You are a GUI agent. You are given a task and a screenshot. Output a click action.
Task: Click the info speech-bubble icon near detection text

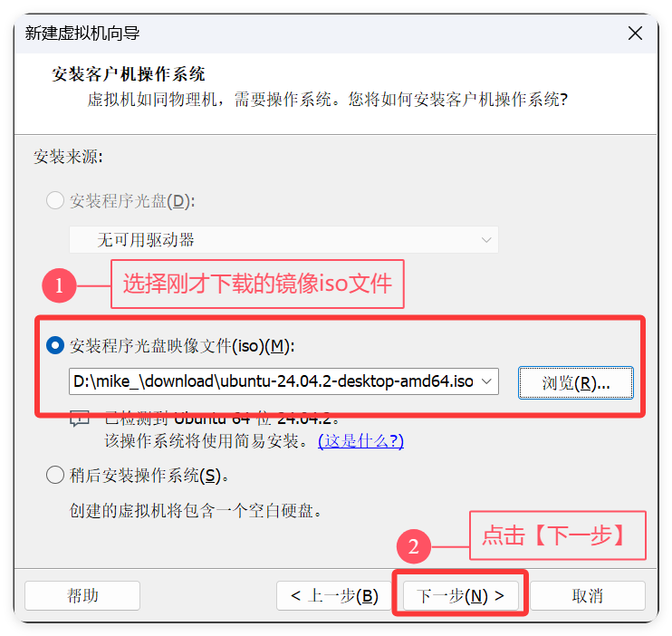click(80, 419)
